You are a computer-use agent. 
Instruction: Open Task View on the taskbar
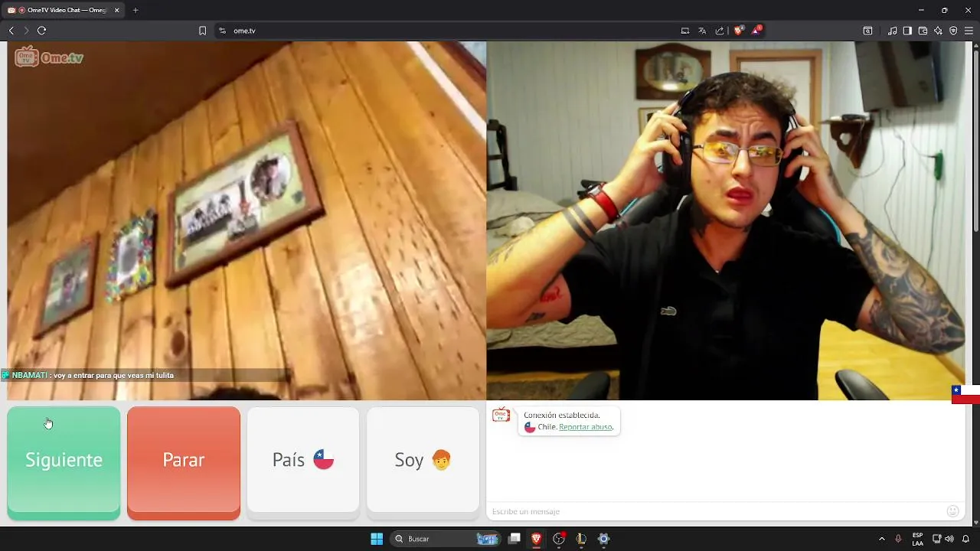coord(514,539)
